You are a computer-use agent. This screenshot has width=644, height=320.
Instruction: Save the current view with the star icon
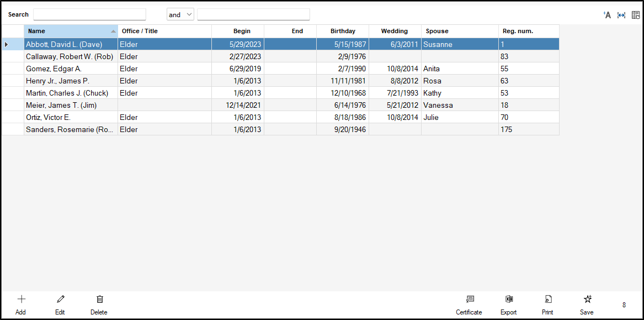(587, 305)
